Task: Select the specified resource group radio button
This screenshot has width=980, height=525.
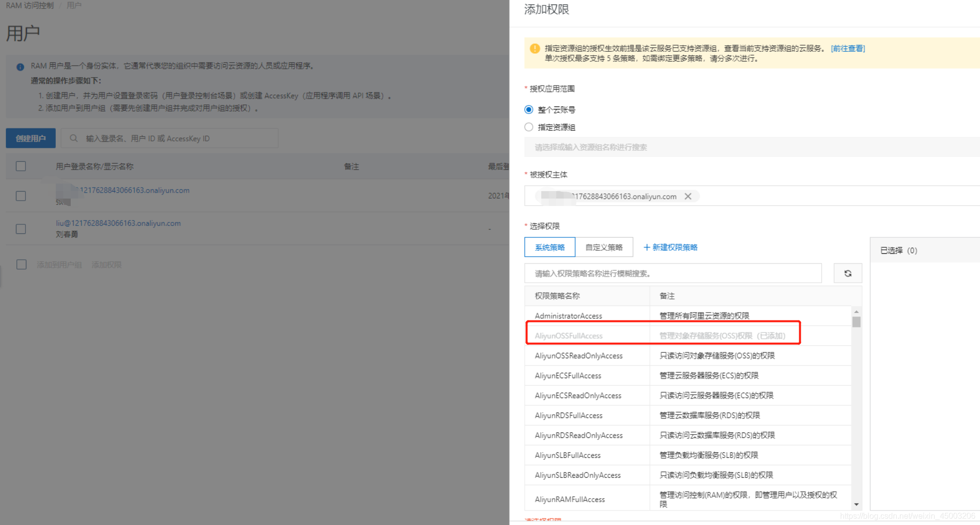Action: tap(529, 127)
